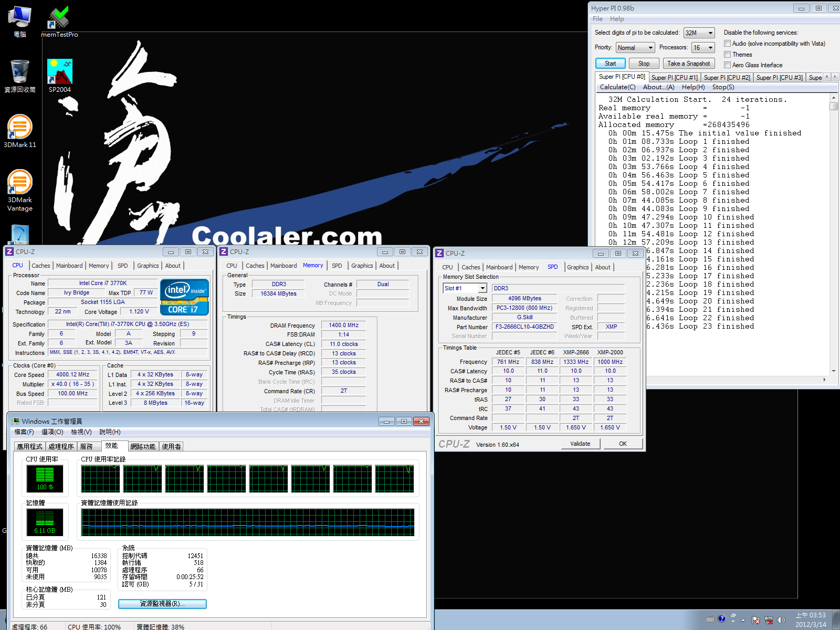The image size is (840, 630).
Task: Open the About tab in the CPU-Z CPU window
Action: (x=173, y=266)
